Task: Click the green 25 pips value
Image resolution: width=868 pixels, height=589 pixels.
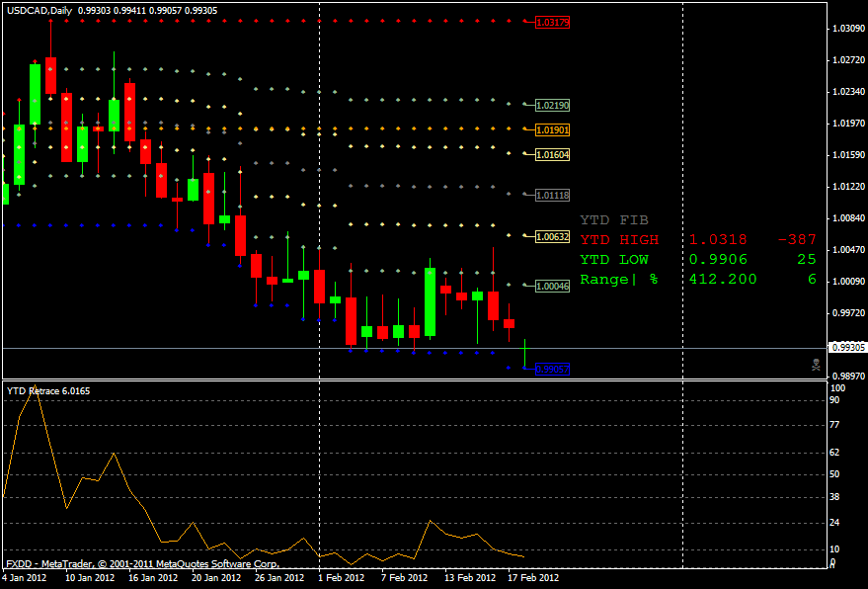Action: click(x=807, y=260)
